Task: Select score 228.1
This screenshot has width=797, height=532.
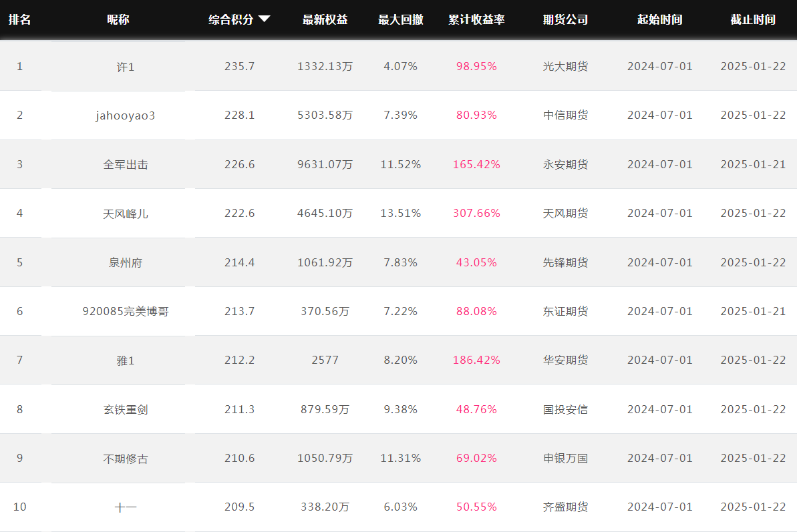Action: click(x=239, y=115)
